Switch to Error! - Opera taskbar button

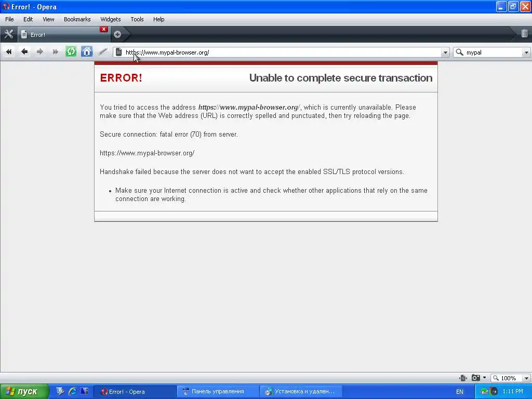tap(135, 392)
